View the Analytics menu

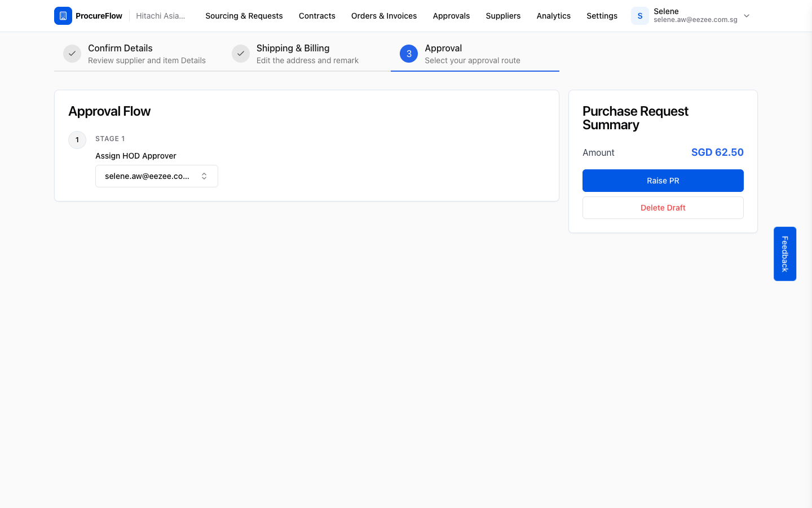tap(554, 16)
